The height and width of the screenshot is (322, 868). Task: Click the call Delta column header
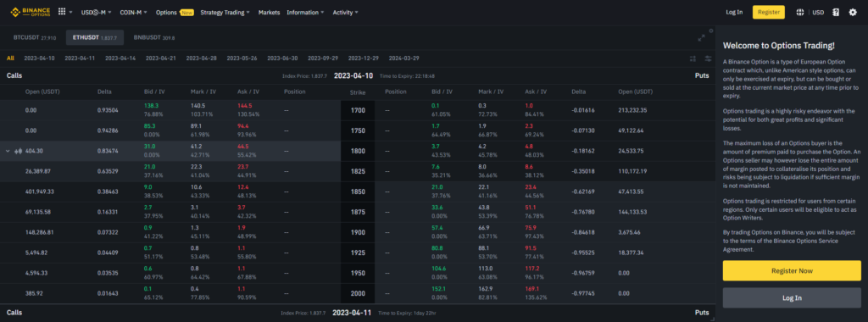(x=104, y=92)
